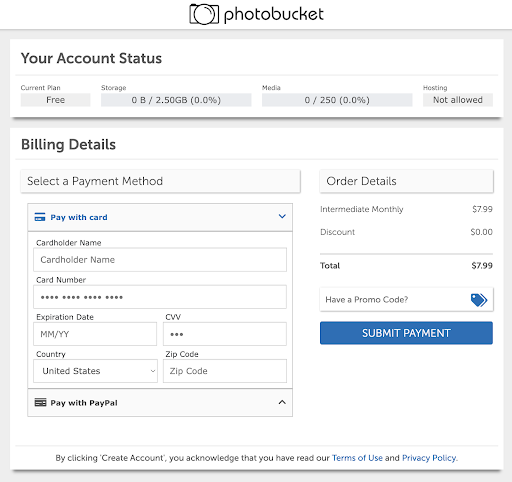The height and width of the screenshot is (482, 512).
Task: Focus the CVV field
Action: click(x=225, y=334)
